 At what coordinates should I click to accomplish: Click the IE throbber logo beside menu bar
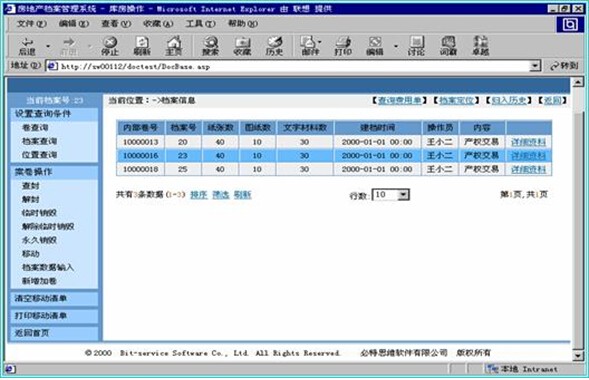(569, 24)
